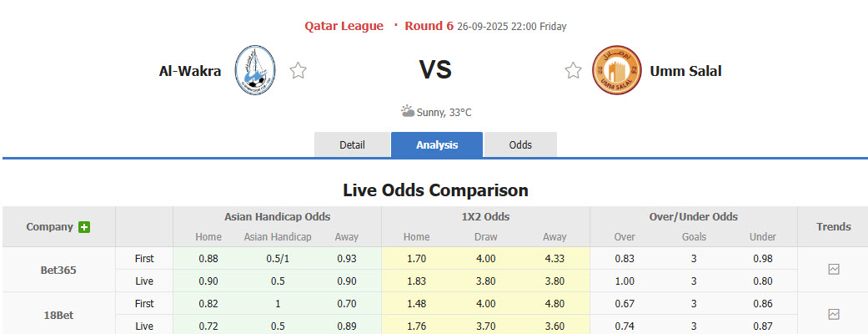The width and height of the screenshot is (868, 334).
Task: Click 18Bet first draw odds 4.00
Action: pyautogui.click(x=485, y=303)
